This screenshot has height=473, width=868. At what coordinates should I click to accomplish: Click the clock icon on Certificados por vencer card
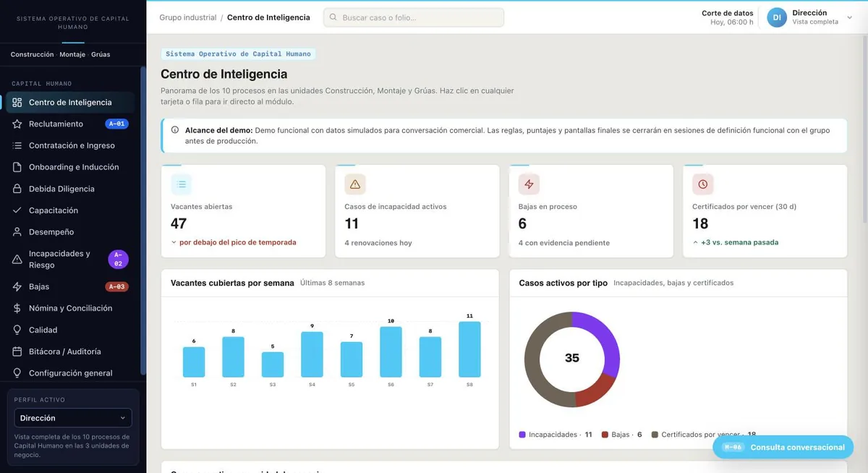click(702, 184)
